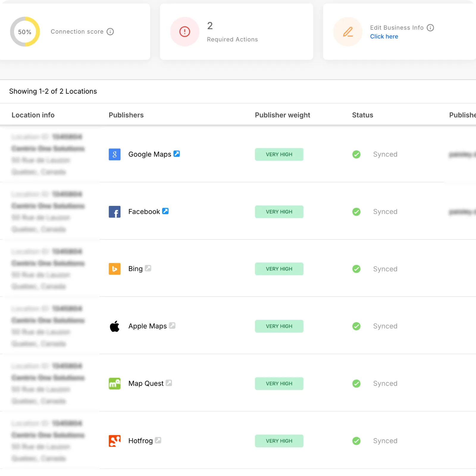Select the Google Maps publisher icon
This screenshot has height=476, width=476.
(x=115, y=154)
